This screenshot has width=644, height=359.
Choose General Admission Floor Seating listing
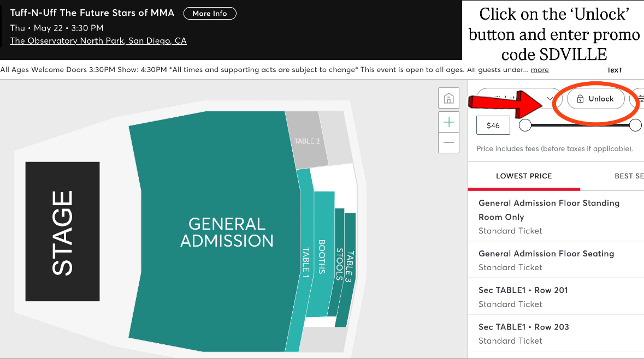(556, 260)
